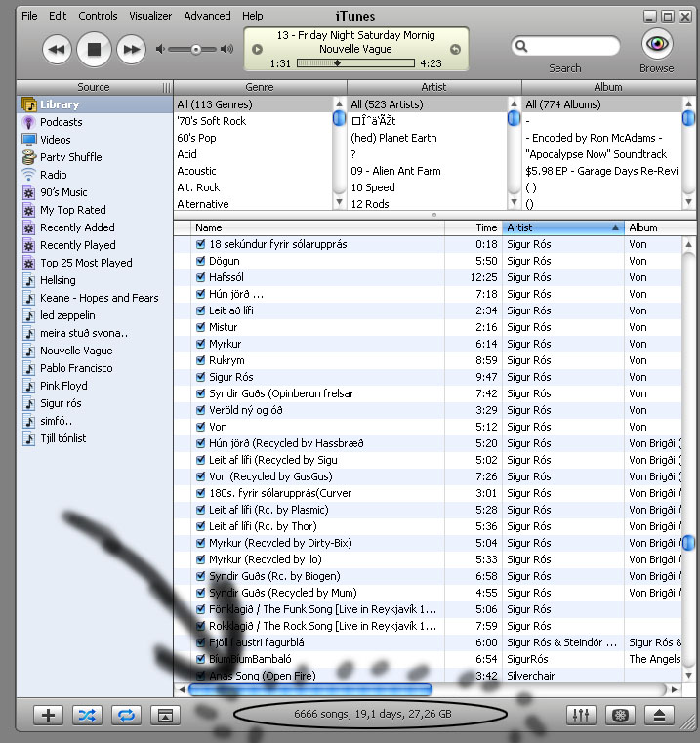Show or hide song artwork button

[x=165, y=715]
